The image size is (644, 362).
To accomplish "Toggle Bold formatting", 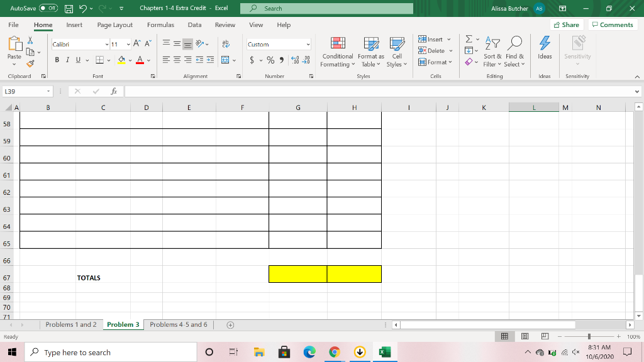I will pos(57,60).
